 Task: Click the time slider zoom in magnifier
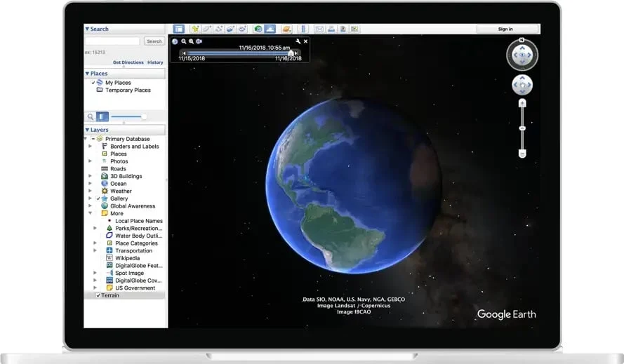191,41
